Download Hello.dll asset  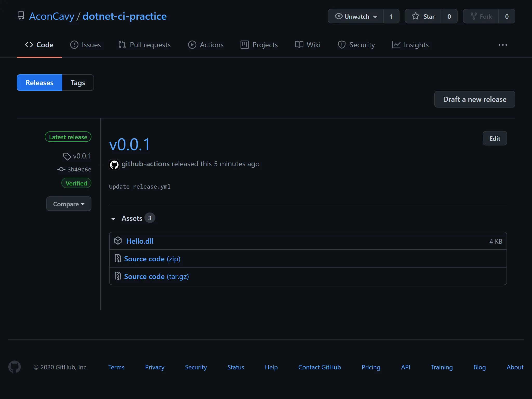(140, 241)
